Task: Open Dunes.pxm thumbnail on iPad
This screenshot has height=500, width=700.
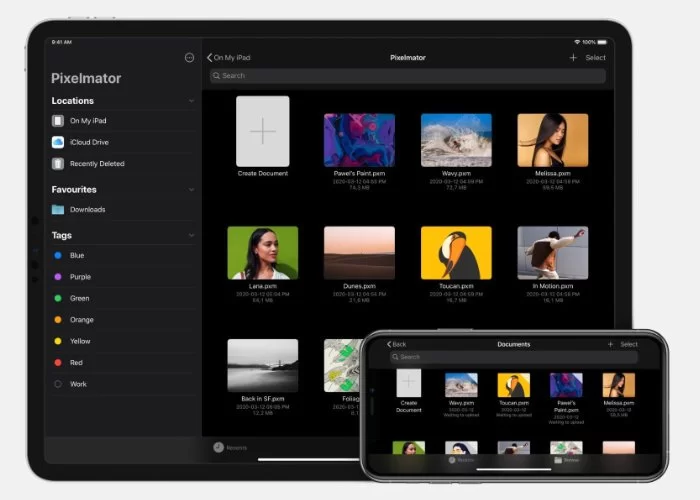Action: pyautogui.click(x=359, y=253)
